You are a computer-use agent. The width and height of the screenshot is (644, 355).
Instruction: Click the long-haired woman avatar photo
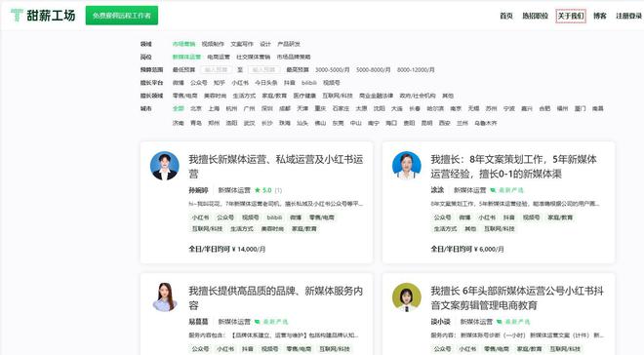tap(165, 297)
